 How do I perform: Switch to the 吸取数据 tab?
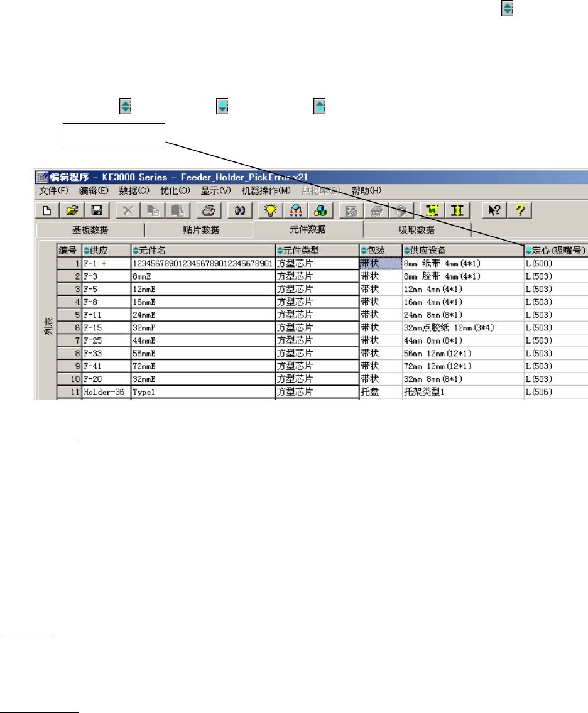pos(416,230)
